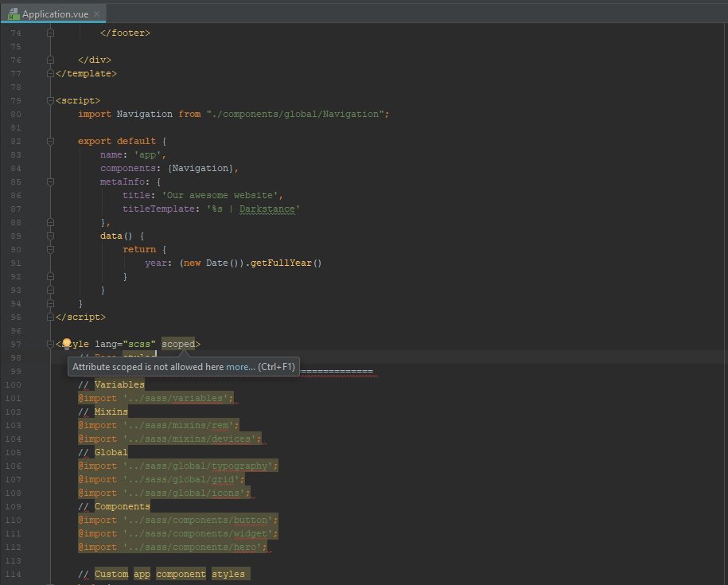The image size is (728, 585).
Task: Collapse the return statement block
Action: coord(51,249)
